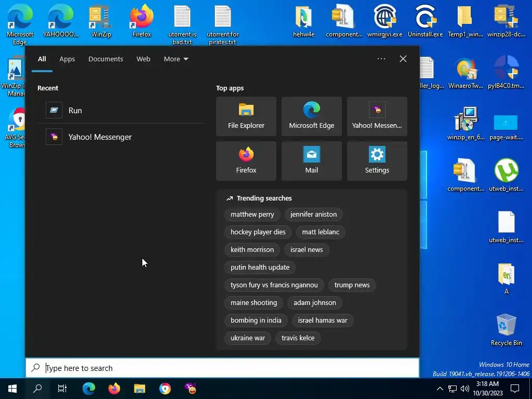Screen dimensions: 532x399
Task: Open the Action Center notifications icon
Action: pyautogui.click(x=515, y=389)
